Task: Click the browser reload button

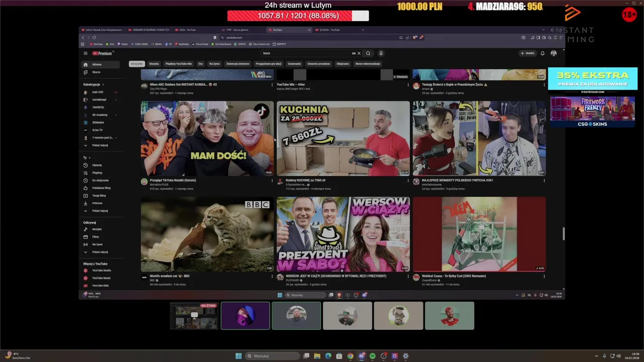Action: click(94, 37)
